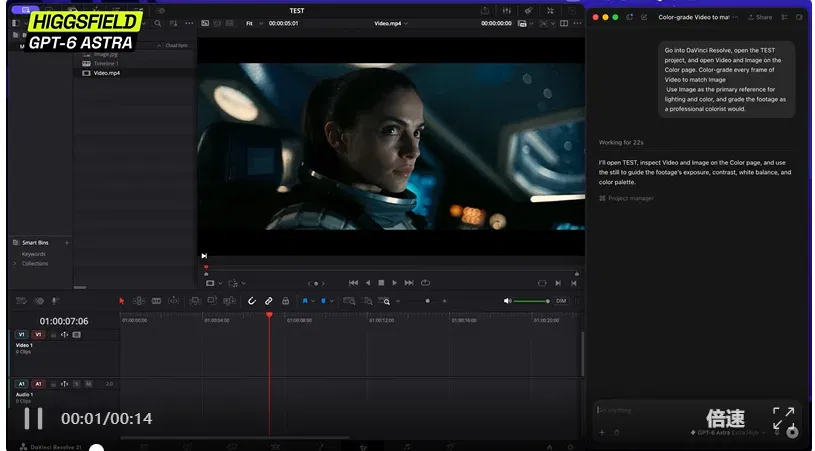Click the red timeline playhead handle
Viewport: 815px width, 451px height.
[269, 315]
